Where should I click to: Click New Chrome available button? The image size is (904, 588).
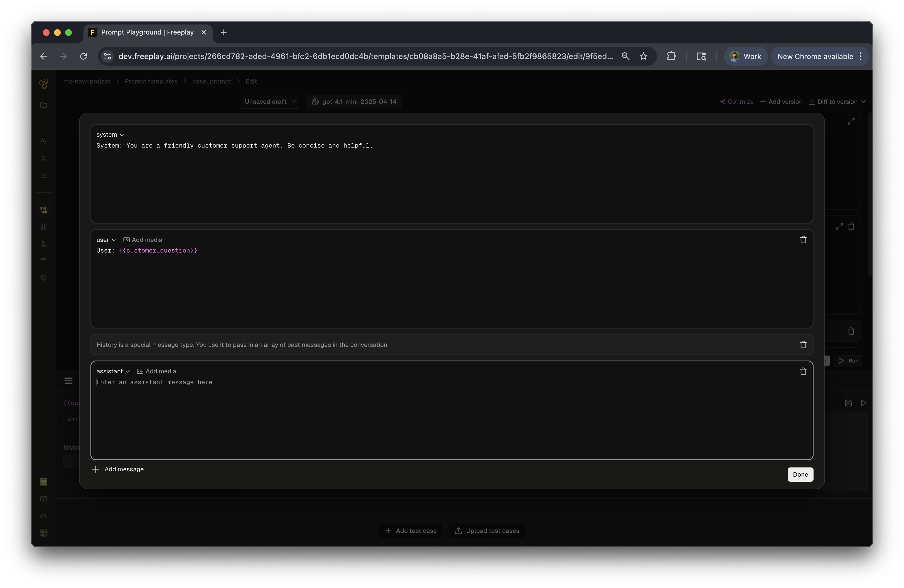tap(815, 56)
